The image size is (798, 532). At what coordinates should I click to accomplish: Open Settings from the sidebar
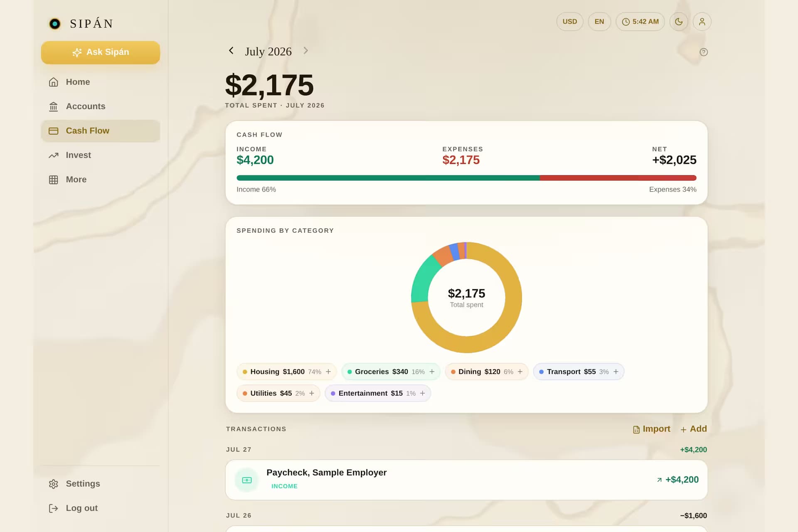(x=101, y=484)
